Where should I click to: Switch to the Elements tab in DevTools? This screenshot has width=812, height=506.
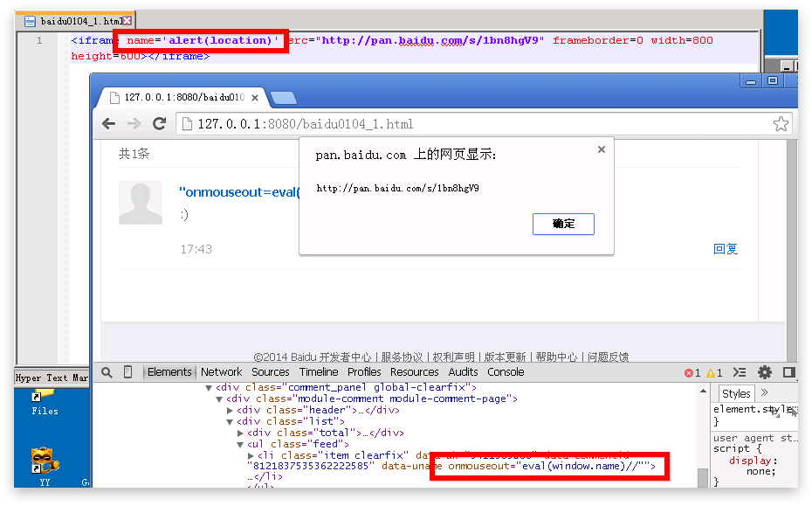click(169, 372)
